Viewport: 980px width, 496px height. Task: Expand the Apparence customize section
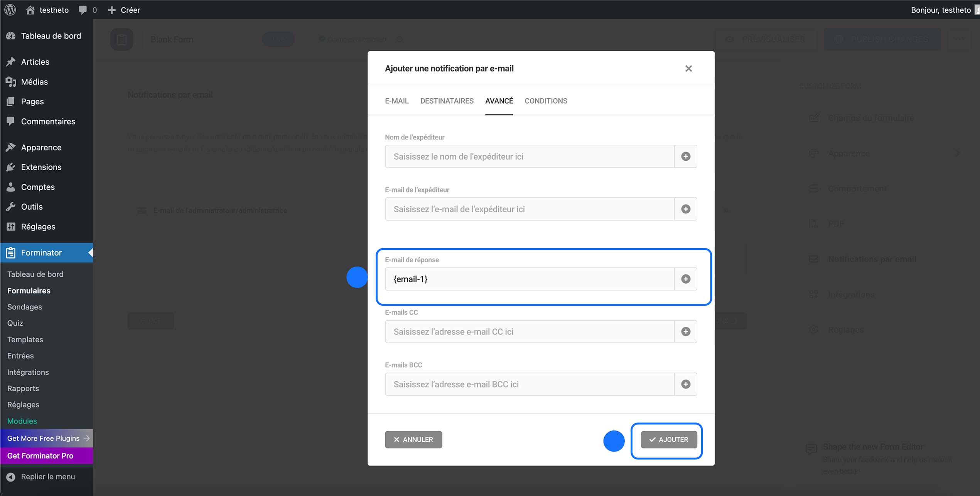point(848,153)
